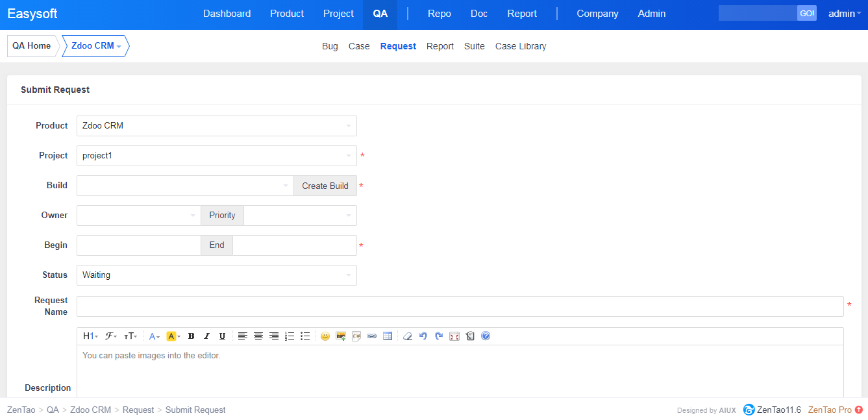Click the QA breadcrumb link

tap(53, 410)
